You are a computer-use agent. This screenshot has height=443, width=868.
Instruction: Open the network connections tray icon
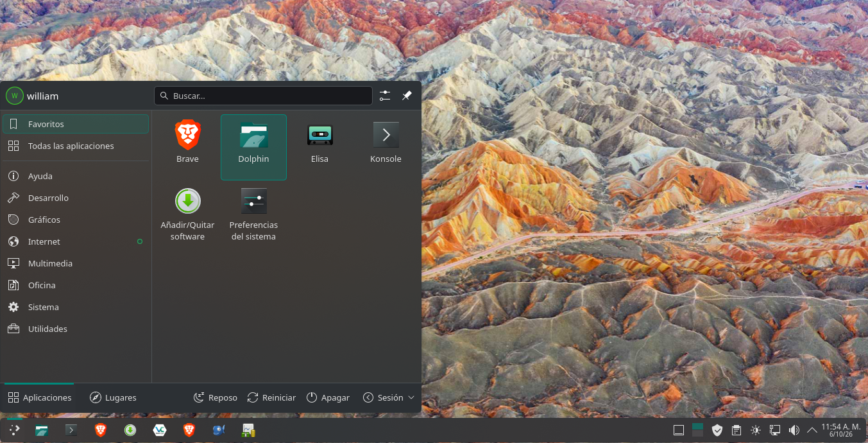click(775, 430)
